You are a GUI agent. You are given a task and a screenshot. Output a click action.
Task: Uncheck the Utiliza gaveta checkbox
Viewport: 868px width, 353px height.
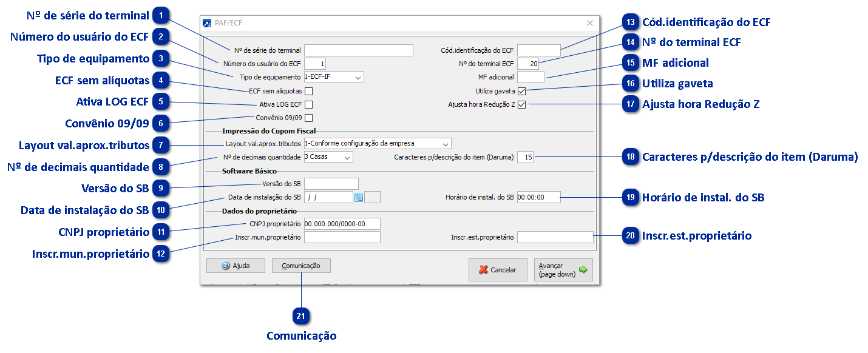click(522, 91)
